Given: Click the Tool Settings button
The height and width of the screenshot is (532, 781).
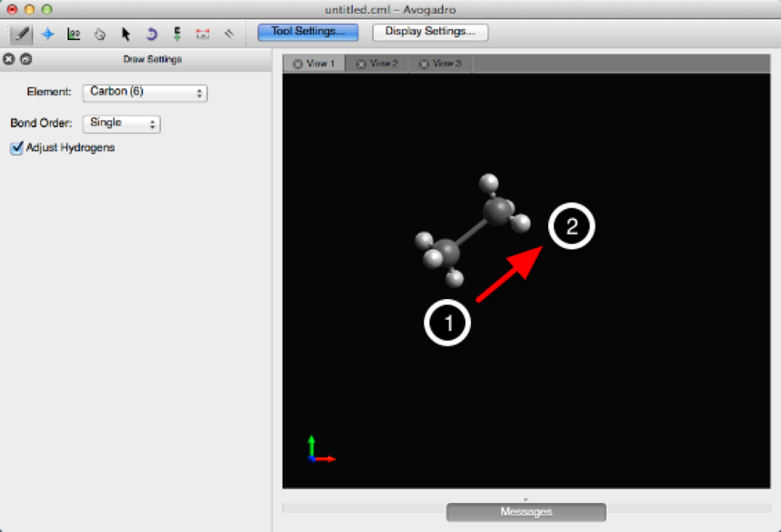Looking at the screenshot, I should (x=307, y=32).
